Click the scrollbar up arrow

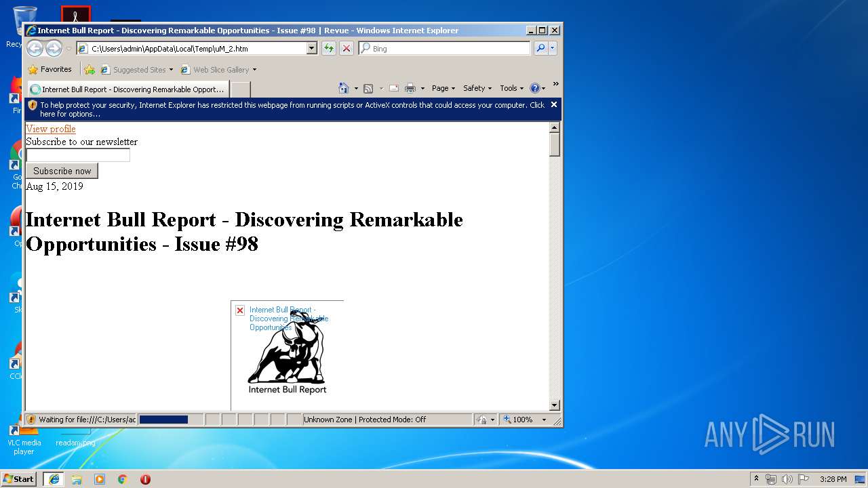tap(555, 127)
